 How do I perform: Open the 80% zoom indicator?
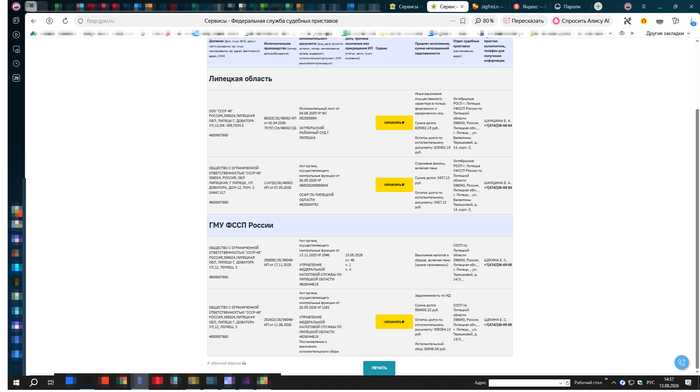(x=484, y=21)
